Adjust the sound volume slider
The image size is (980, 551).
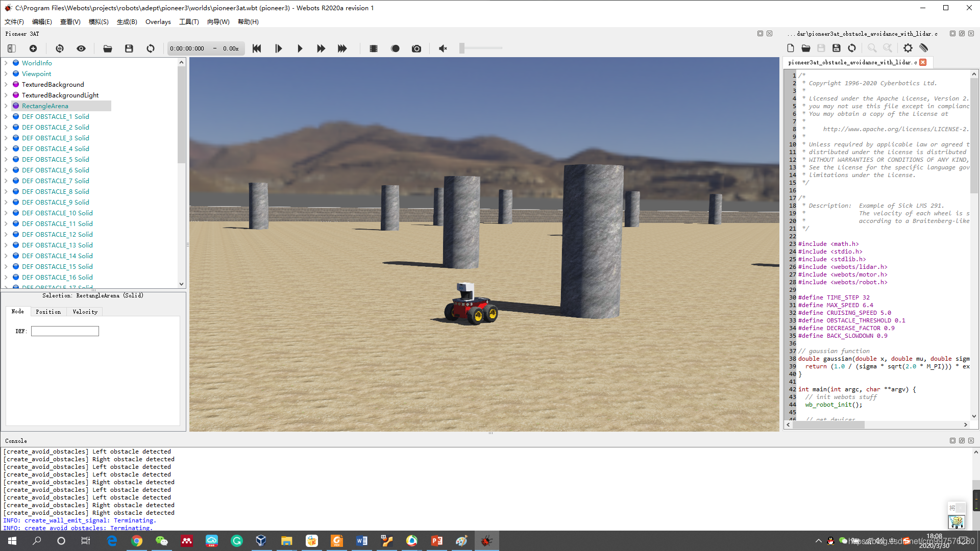coord(481,48)
